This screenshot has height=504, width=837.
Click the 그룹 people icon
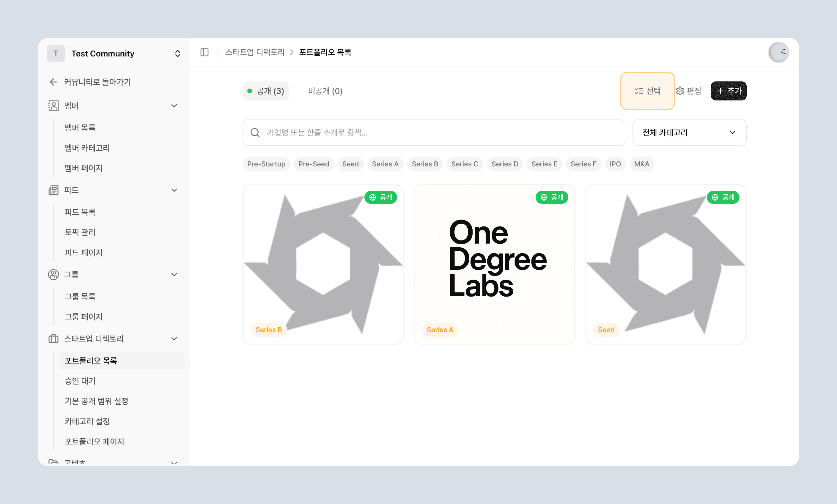[53, 274]
